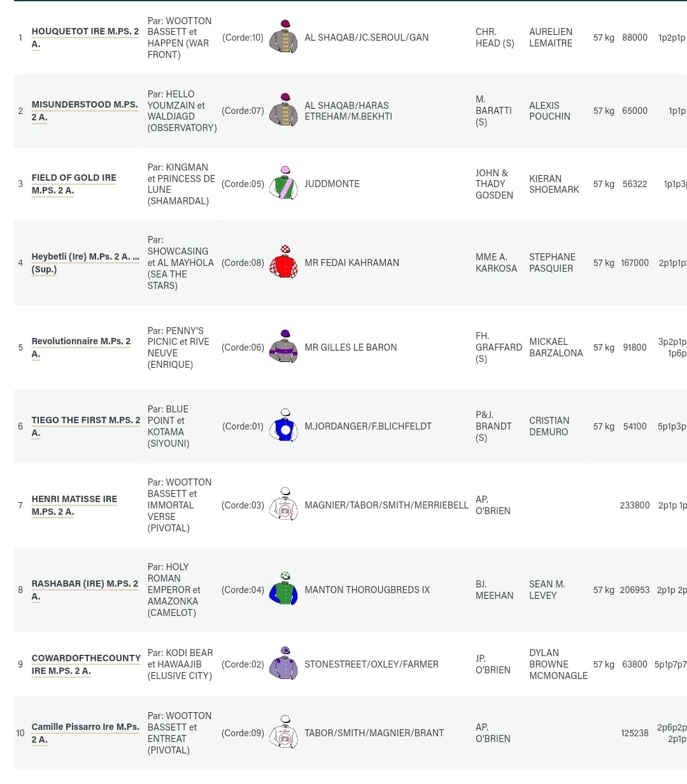687x784 pixels.
Task: Open the MISUNDERSTOOD horse link
Action: [x=85, y=111]
